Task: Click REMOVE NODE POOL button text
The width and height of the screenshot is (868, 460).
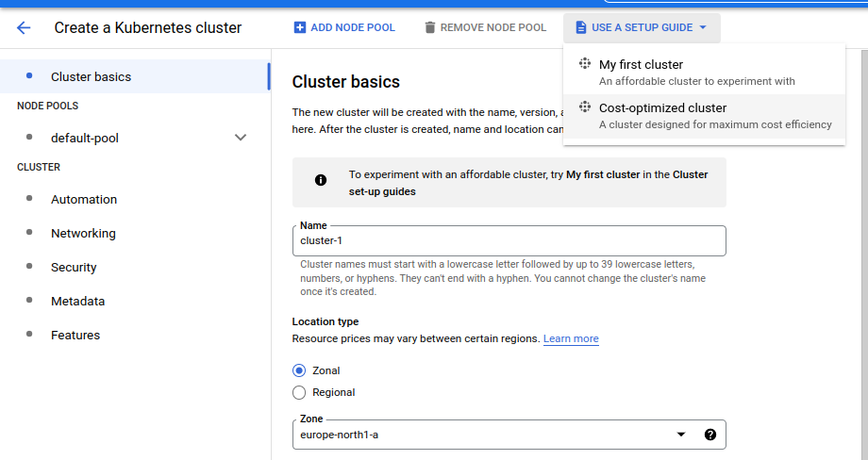Action: point(493,27)
